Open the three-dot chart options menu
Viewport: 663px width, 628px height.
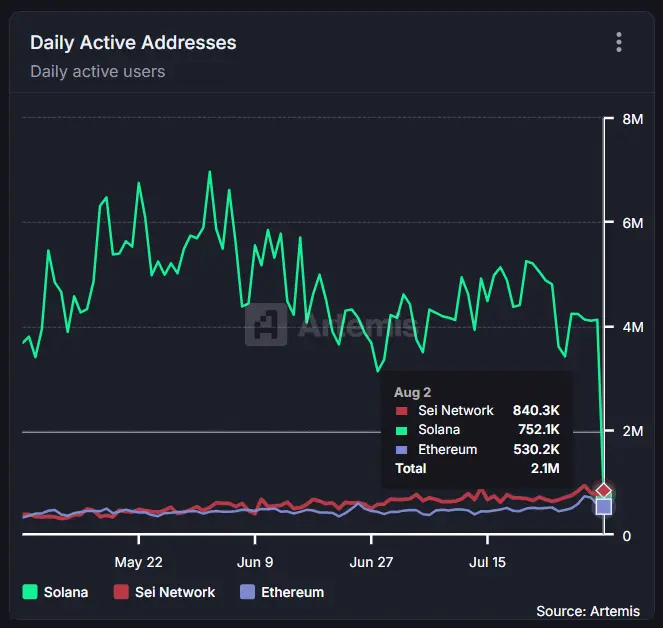coord(619,42)
